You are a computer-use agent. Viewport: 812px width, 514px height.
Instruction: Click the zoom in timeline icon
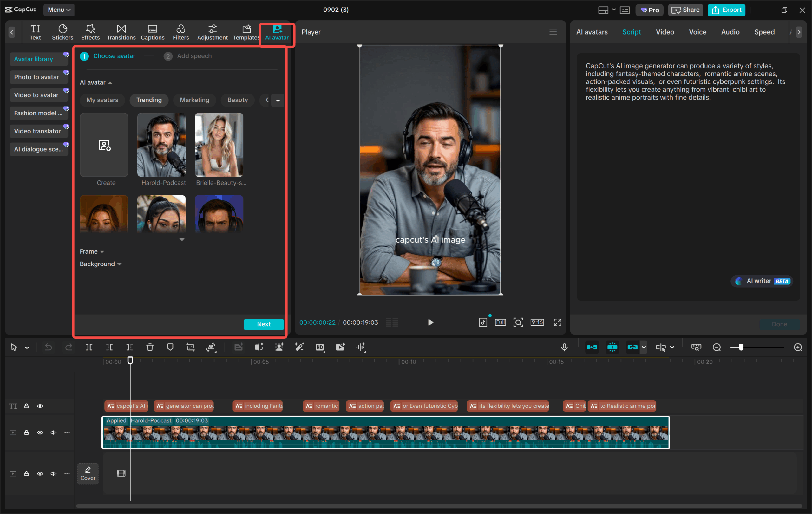click(797, 347)
